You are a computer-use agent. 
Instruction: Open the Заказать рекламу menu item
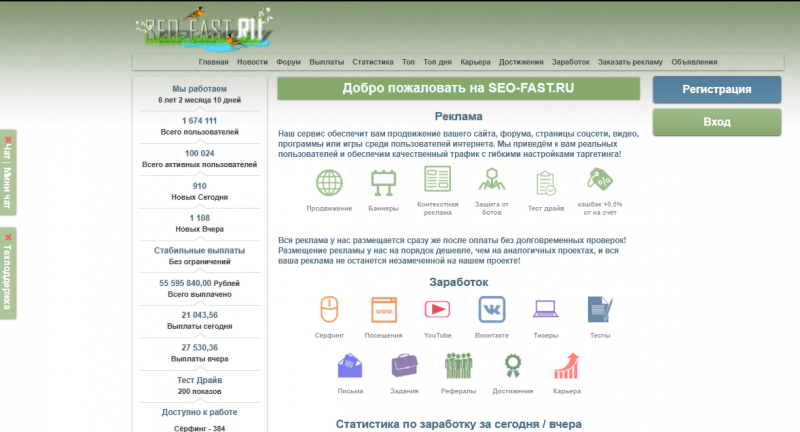630,62
